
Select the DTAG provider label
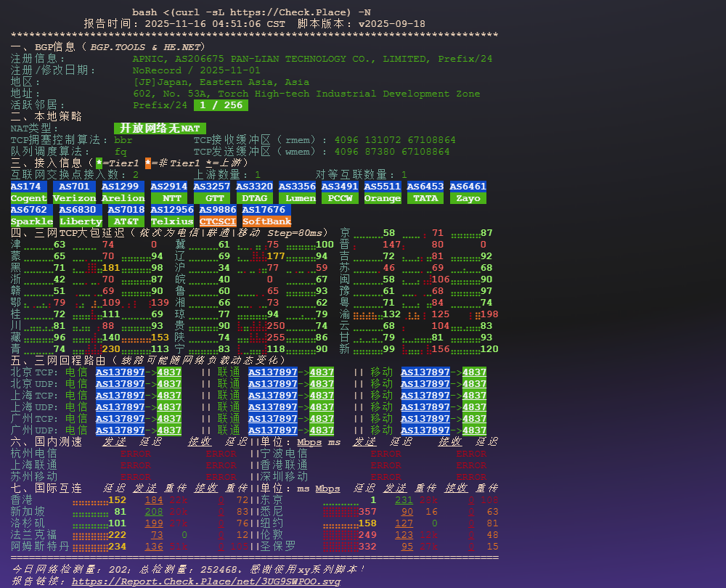(x=254, y=198)
